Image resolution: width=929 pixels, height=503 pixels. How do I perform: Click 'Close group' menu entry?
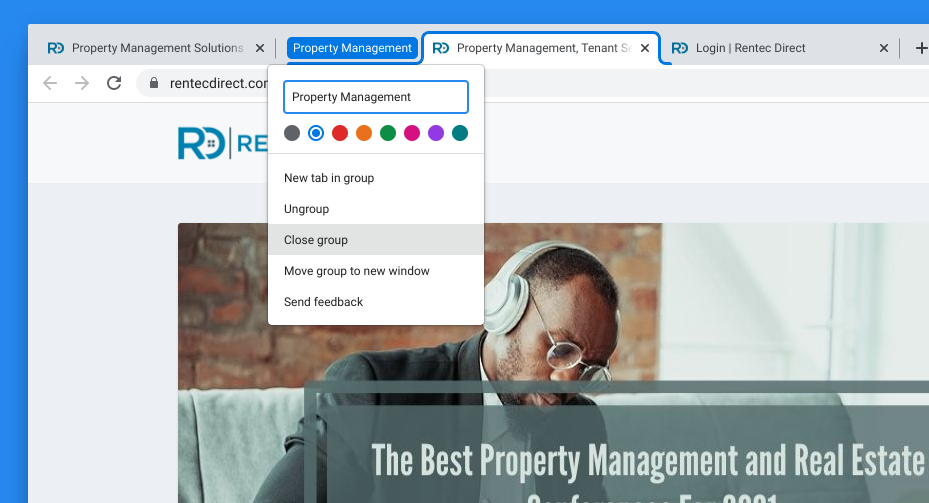point(316,240)
